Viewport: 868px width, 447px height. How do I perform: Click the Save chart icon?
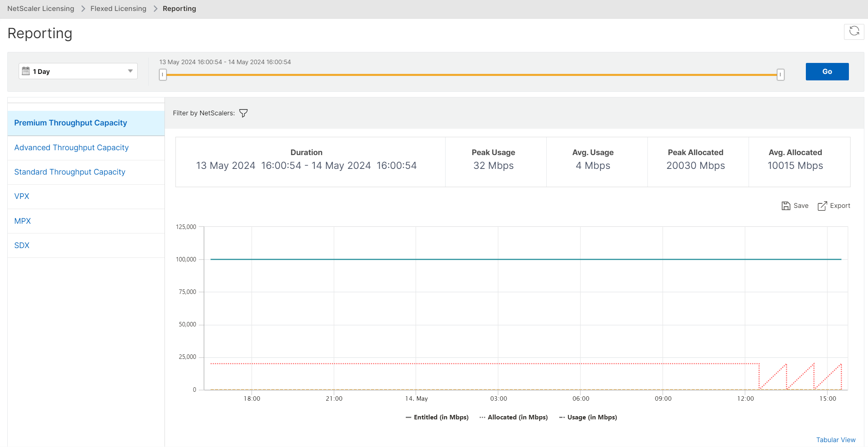[786, 206]
